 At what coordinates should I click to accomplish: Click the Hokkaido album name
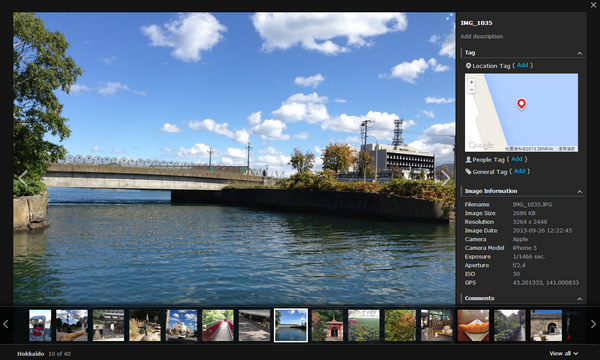[31, 354]
